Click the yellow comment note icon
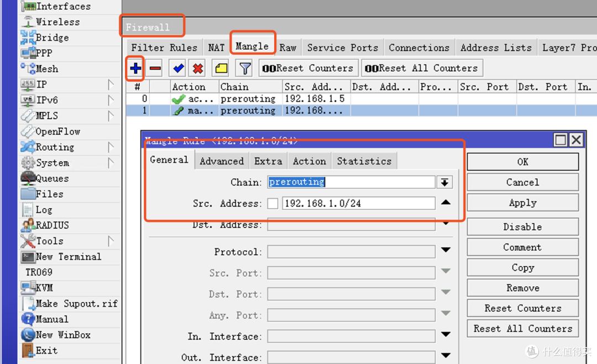597x364 pixels. tap(221, 68)
